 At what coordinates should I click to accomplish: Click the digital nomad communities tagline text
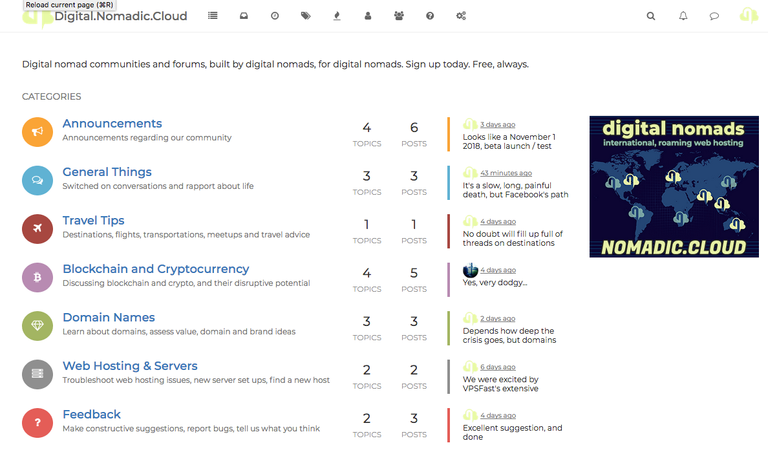click(x=275, y=64)
